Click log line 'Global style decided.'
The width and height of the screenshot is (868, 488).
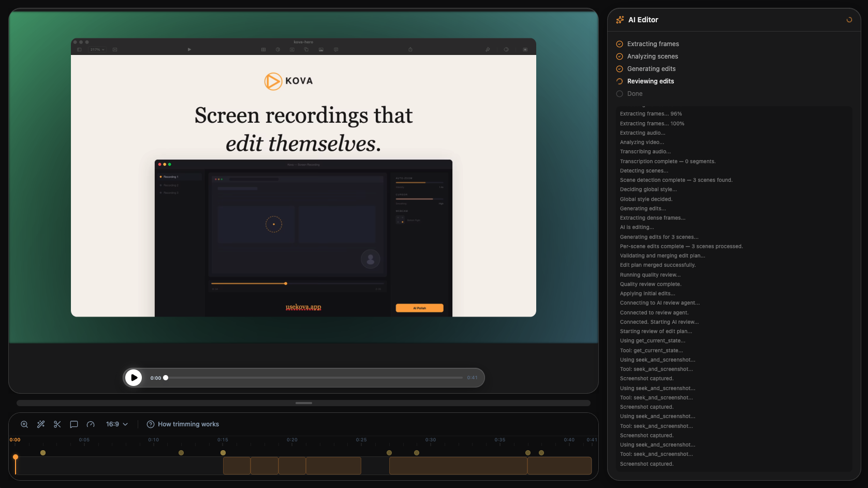[x=646, y=199]
